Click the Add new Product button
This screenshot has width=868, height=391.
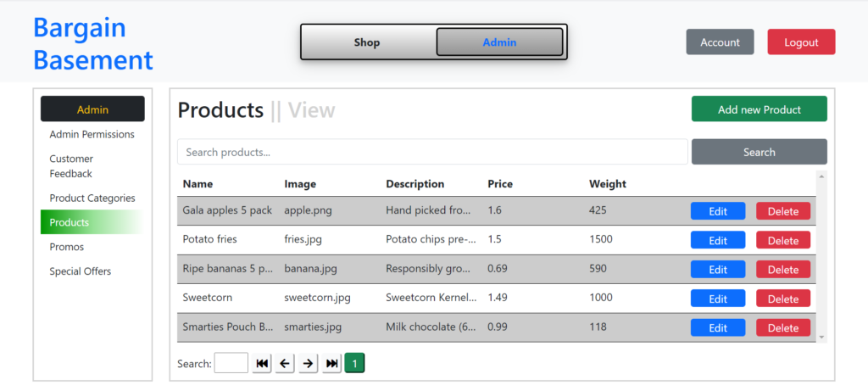pyautogui.click(x=759, y=109)
